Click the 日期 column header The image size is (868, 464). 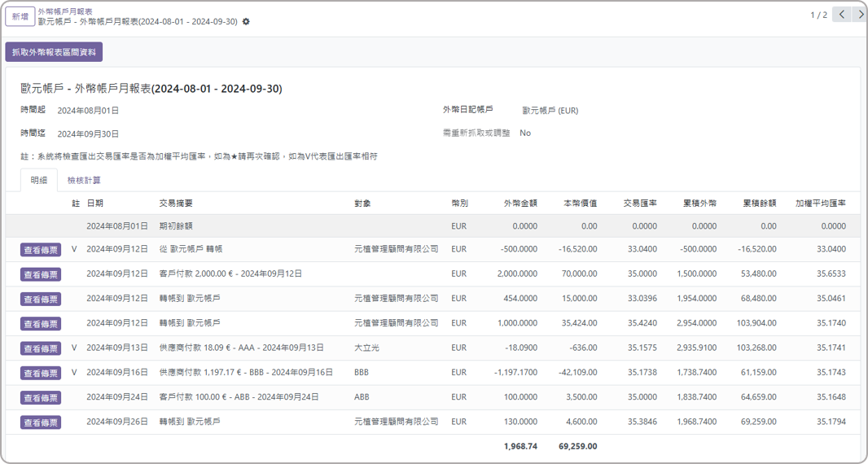tap(95, 203)
